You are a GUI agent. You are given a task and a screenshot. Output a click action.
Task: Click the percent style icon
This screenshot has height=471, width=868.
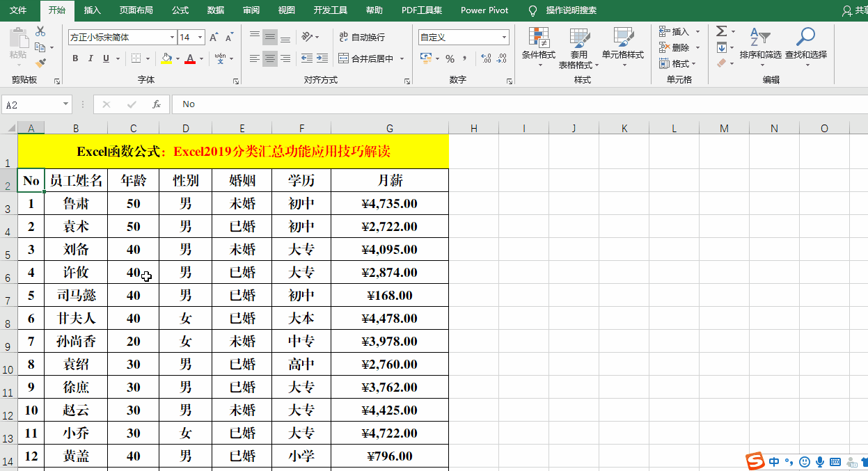[450, 59]
